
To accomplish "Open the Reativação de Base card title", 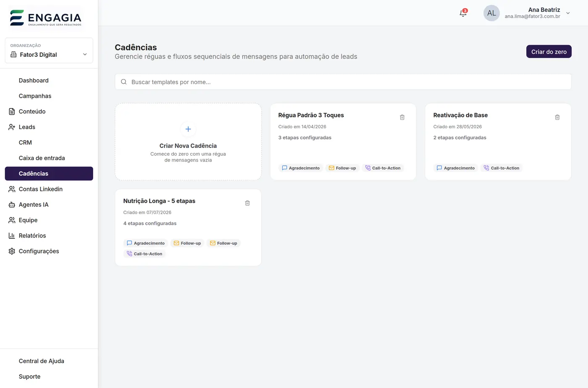I will pyautogui.click(x=460, y=115).
